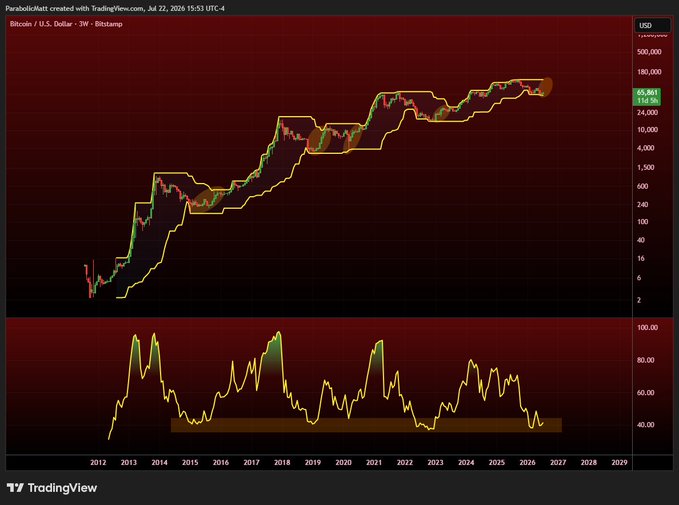Click the 40.00 indicator axis label
Screen dimensions: 679x505
(x=646, y=425)
